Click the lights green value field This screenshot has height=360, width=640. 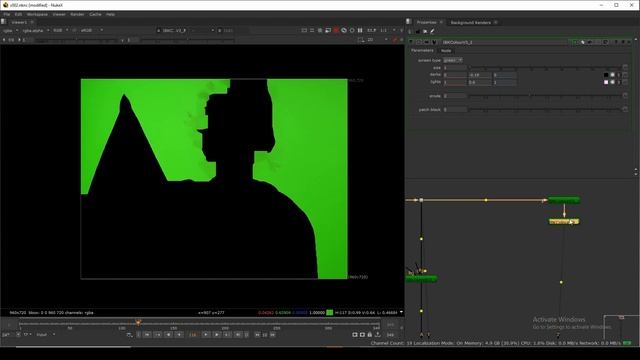click(480, 82)
